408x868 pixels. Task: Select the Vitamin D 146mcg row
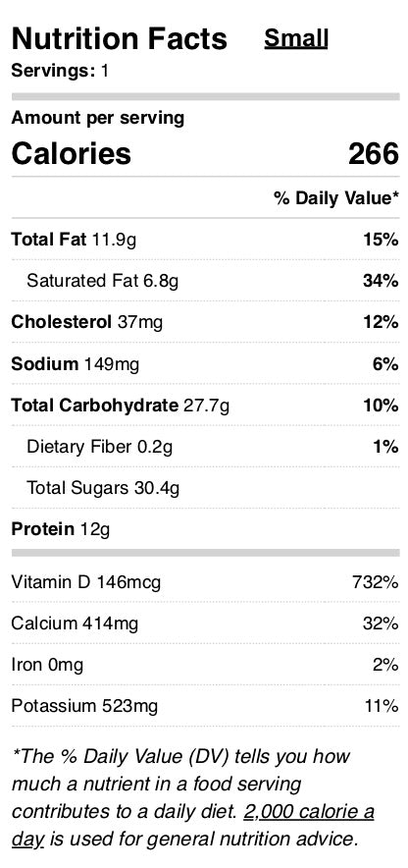(x=205, y=582)
